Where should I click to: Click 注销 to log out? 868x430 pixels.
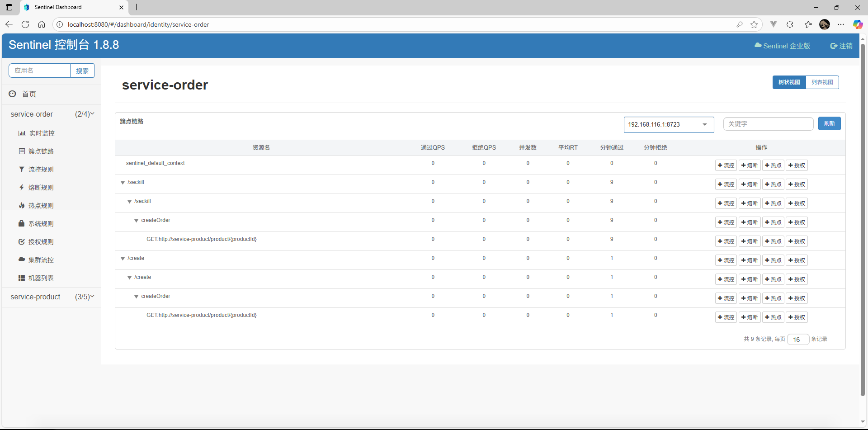(x=841, y=46)
